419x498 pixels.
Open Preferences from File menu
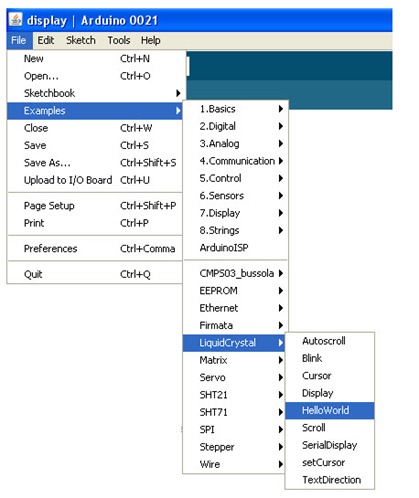[95, 249]
